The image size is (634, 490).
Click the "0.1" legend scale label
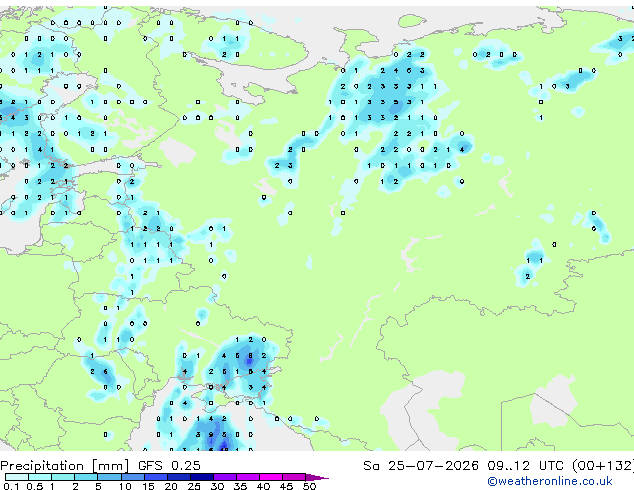(11, 486)
